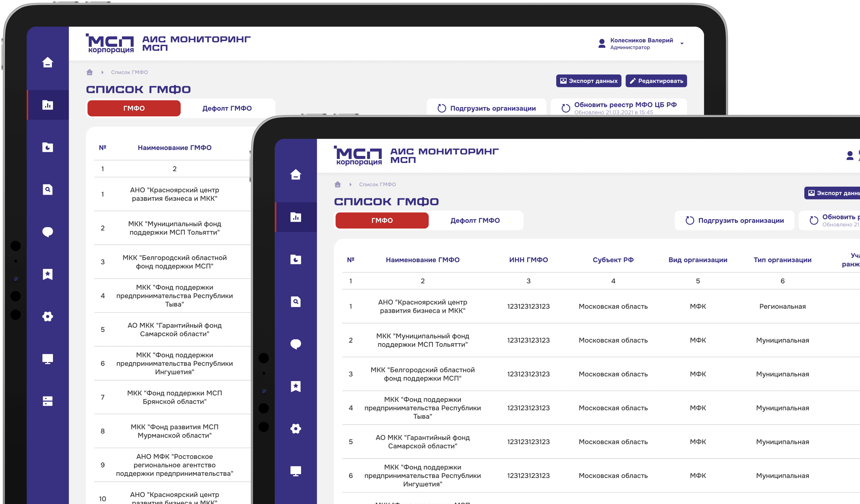Open monitor icon in front tablet sidebar
Viewport: 860px width, 504px height.
point(296,471)
